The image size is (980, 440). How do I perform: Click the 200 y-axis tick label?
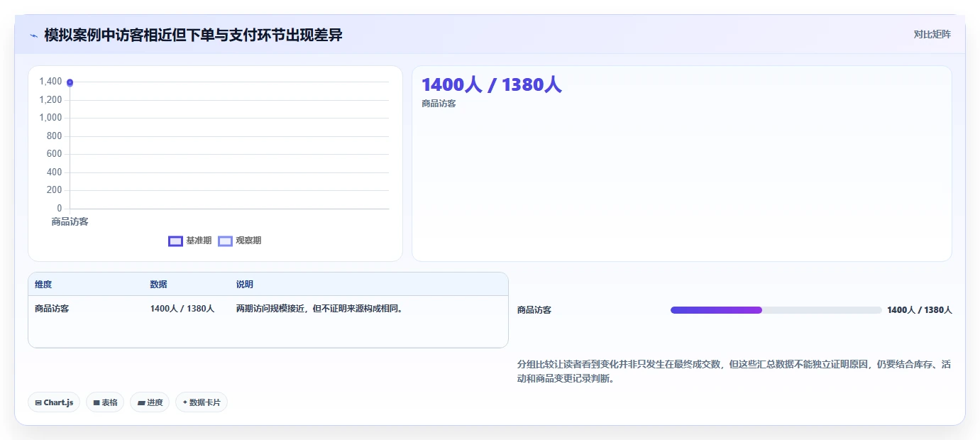click(54, 190)
